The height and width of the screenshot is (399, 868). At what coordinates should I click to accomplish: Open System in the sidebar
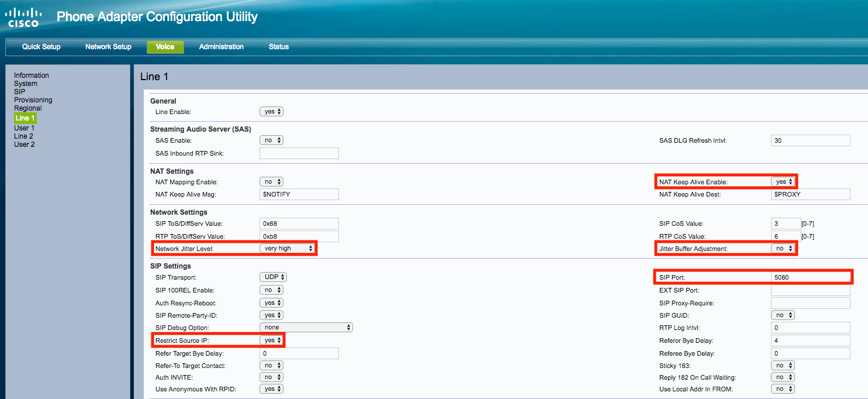tap(26, 84)
